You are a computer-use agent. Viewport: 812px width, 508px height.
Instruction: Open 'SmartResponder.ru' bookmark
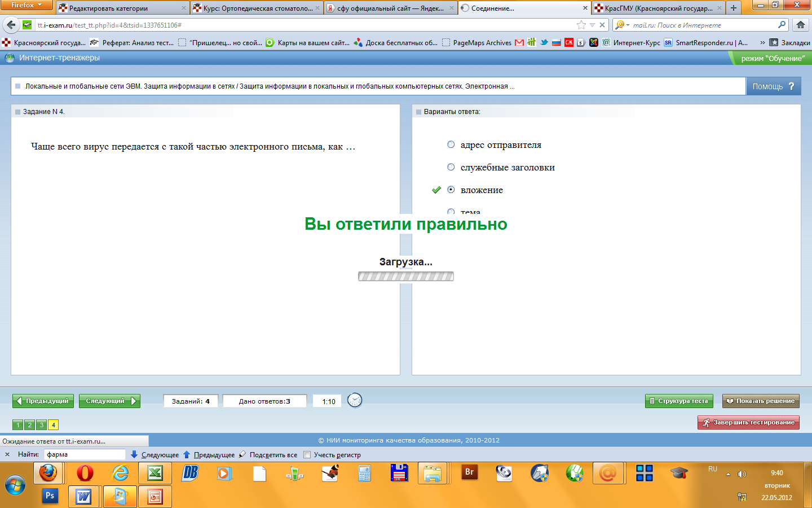pyautogui.click(x=706, y=42)
